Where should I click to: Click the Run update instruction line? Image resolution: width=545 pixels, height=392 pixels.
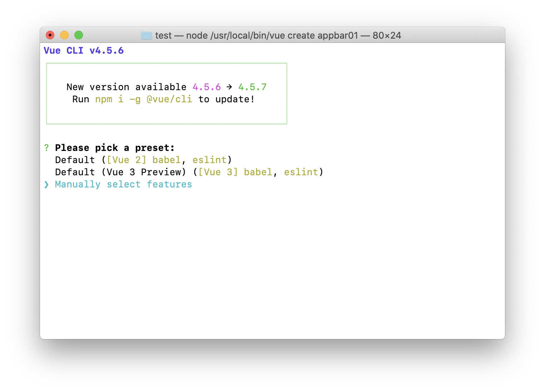click(163, 99)
